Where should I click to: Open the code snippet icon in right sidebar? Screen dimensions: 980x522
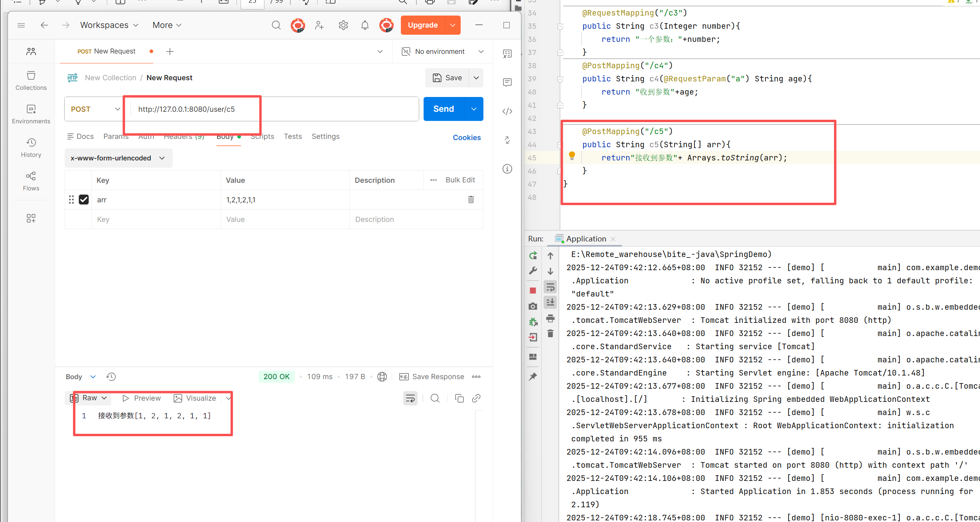[507, 111]
